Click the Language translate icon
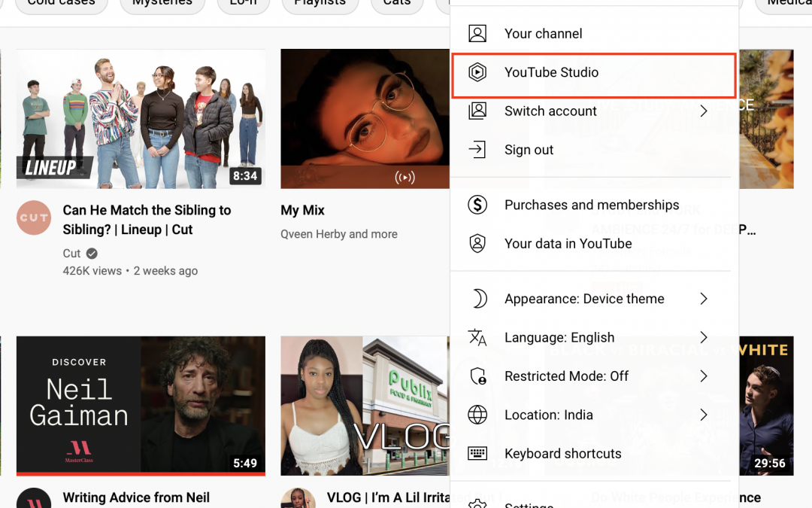 480,337
